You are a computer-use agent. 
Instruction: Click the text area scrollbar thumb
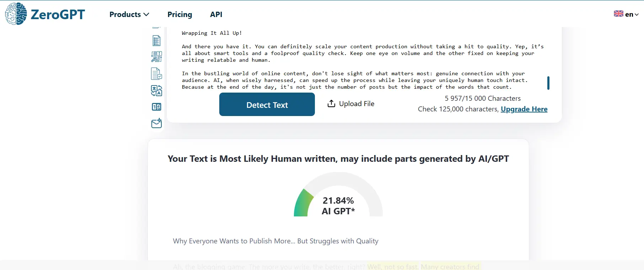[x=548, y=83]
